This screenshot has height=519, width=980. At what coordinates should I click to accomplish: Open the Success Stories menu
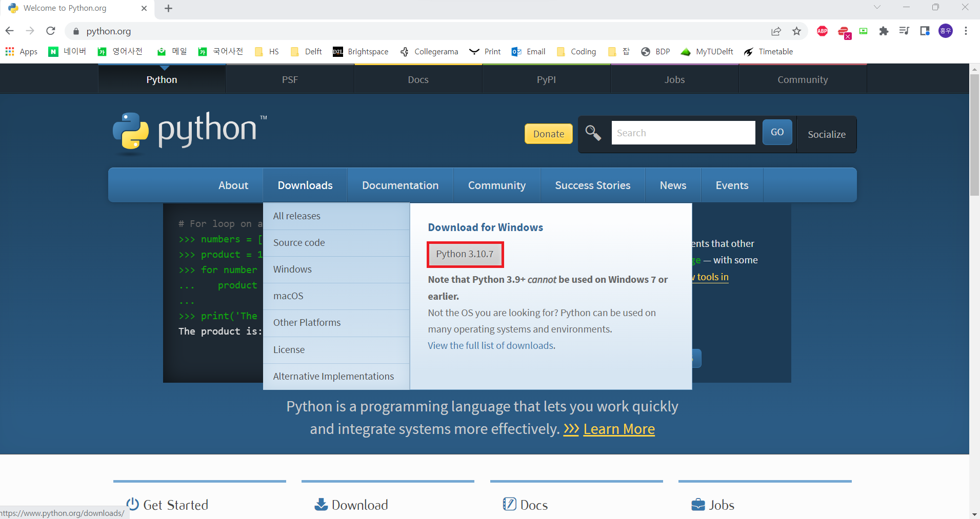pyautogui.click(x=592, y=185)
